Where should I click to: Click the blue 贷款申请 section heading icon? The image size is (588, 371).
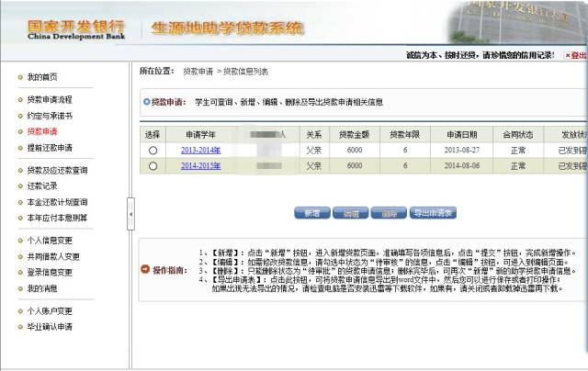coord(146,101)
